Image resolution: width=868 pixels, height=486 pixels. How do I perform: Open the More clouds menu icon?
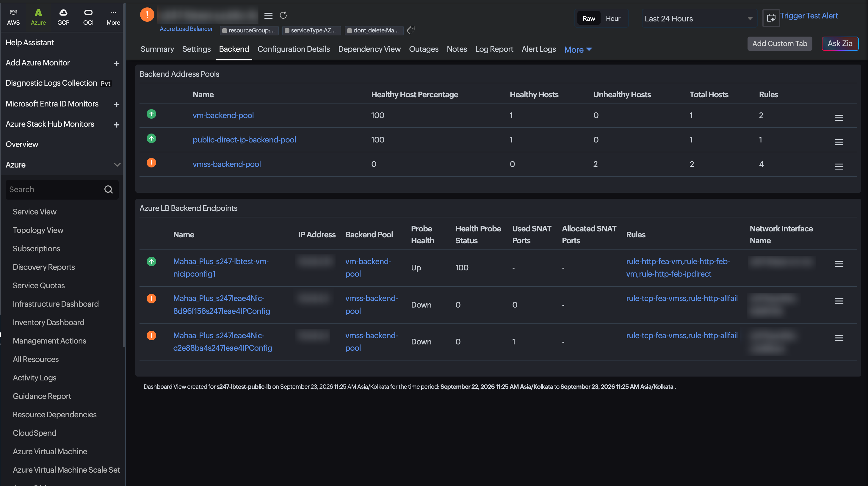tap(113, 17)
